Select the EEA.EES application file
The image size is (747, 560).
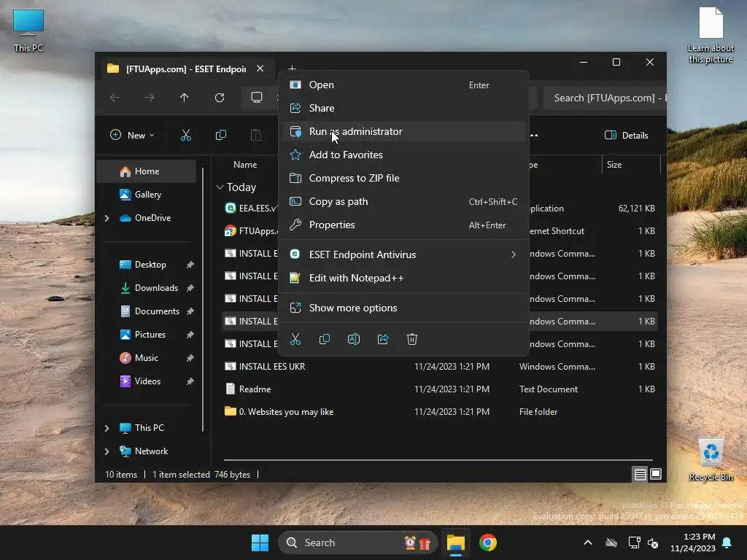click(440, 209)
